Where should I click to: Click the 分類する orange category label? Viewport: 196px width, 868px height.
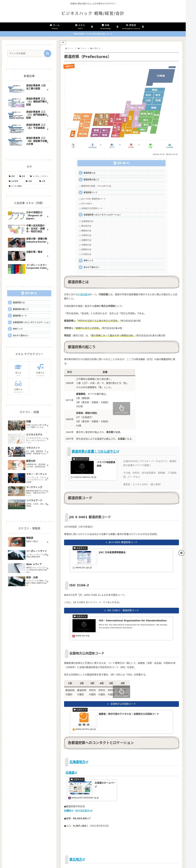point(69,66)
